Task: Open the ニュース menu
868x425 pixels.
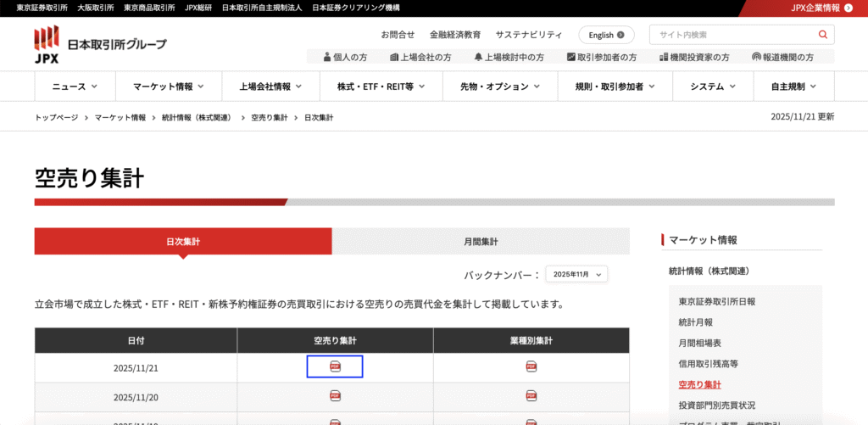Action: pyautogui.click(x=75, y=87)
